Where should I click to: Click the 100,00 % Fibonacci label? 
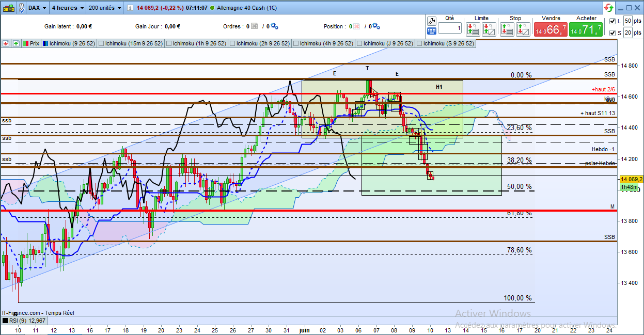pos(517,298)
